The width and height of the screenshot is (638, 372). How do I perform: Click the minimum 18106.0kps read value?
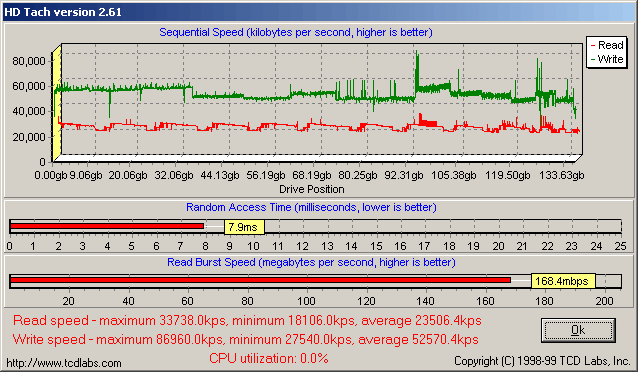(294, 321)
